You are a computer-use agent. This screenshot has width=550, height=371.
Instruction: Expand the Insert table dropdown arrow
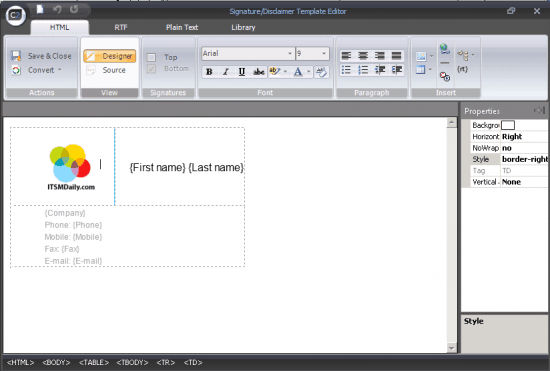point(430,69)
